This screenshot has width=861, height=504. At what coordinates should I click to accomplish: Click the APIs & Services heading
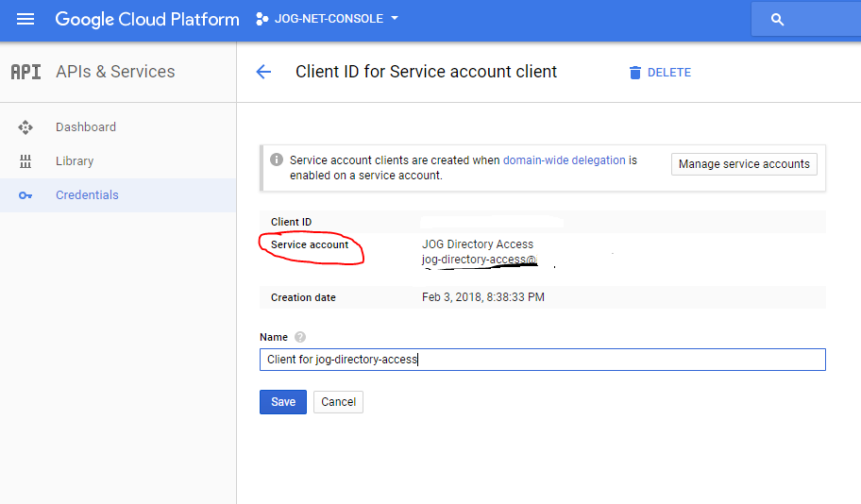pos(115,72)
